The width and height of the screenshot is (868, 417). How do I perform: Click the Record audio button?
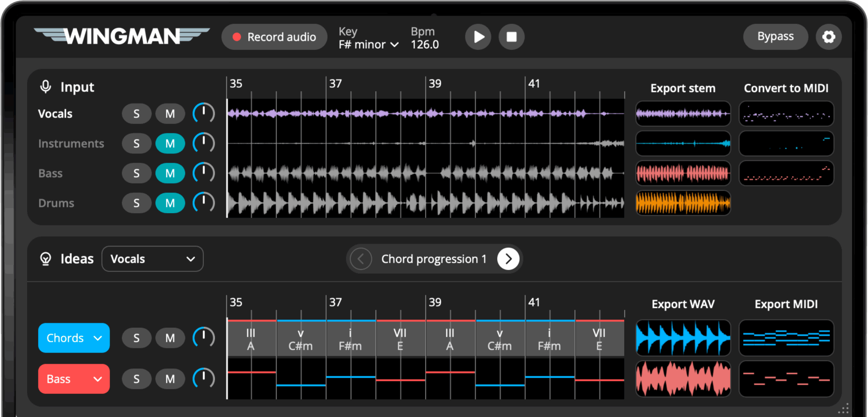click(274, 37)
